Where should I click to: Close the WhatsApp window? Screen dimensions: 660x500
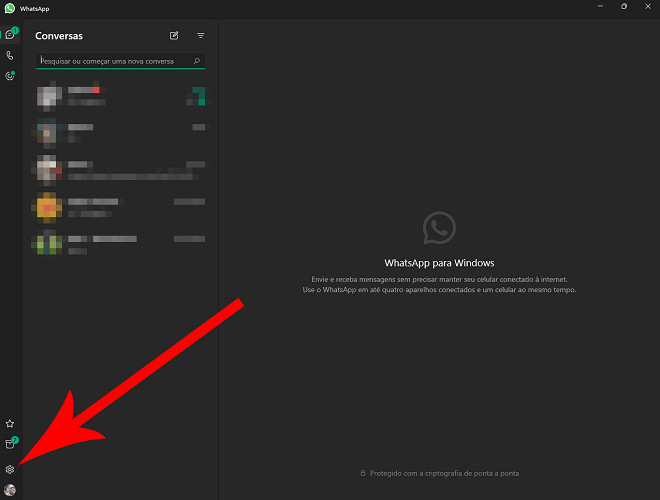click(648, 6)
